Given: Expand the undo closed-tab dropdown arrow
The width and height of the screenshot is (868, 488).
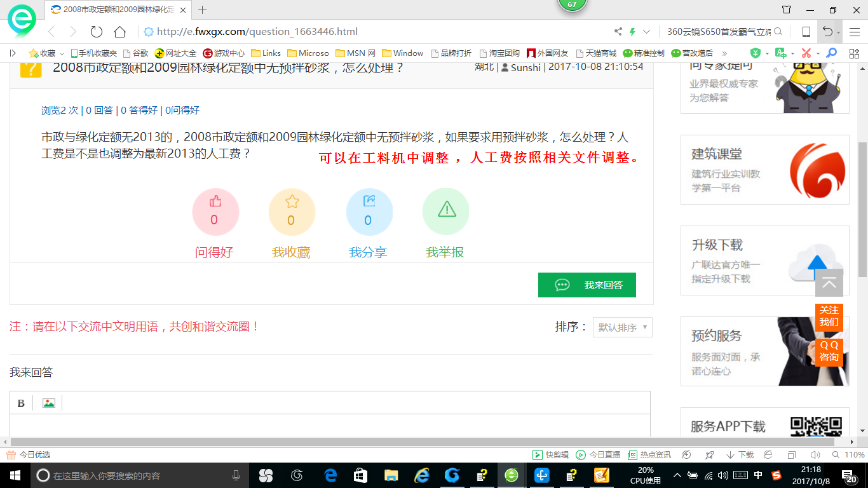Looking at the screenshot, I should click(839, 32).
